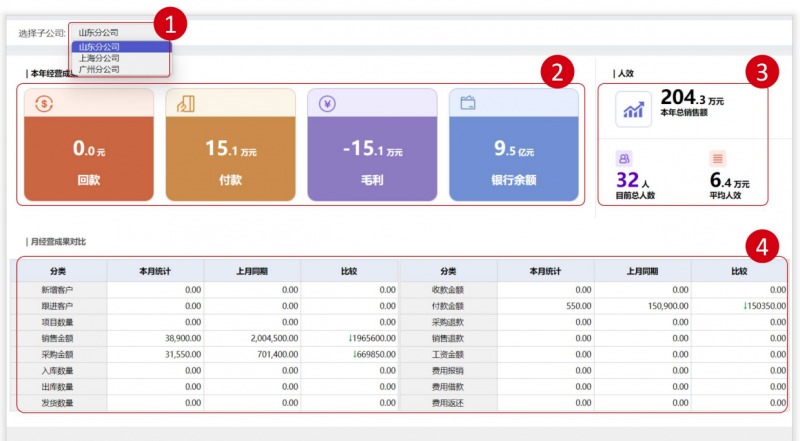Click the circular dollar icon on 回款 card

[x=43, y=103]
